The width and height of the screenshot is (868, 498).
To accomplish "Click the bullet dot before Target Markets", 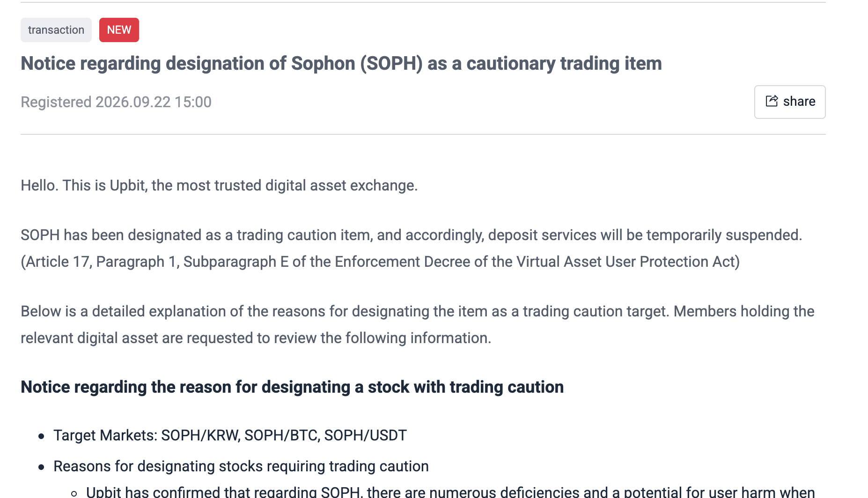I will click(x=41, y=436).
